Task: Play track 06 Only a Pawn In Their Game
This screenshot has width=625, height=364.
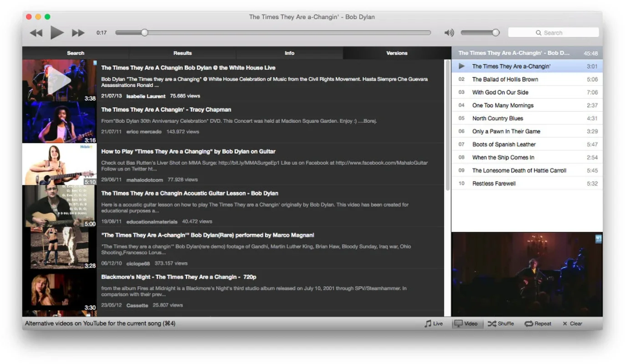Action: click(x=527, y=131)
